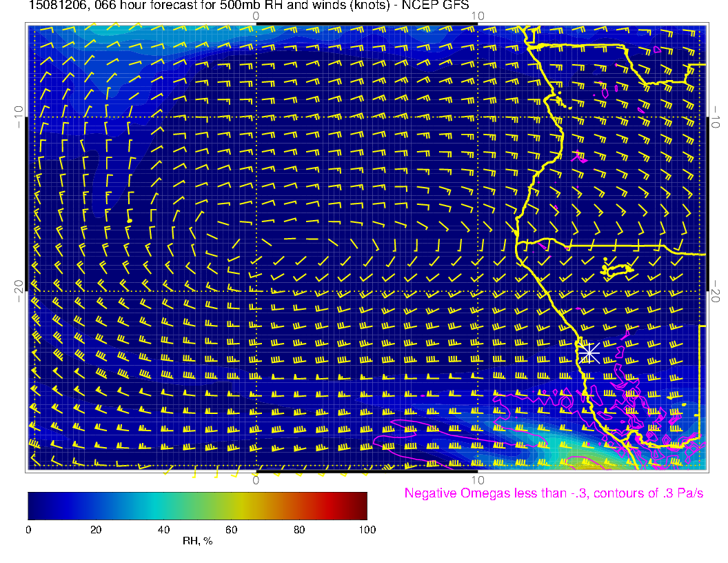Screen dimensions: 728x563
Task: Click the '20' tick label under colorbar
Action: [x=96, y=530]
